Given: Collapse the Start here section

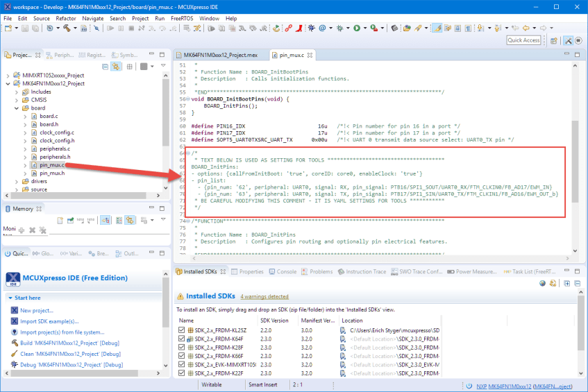Looking at the screenshot, I should click(x=9, y=298).
